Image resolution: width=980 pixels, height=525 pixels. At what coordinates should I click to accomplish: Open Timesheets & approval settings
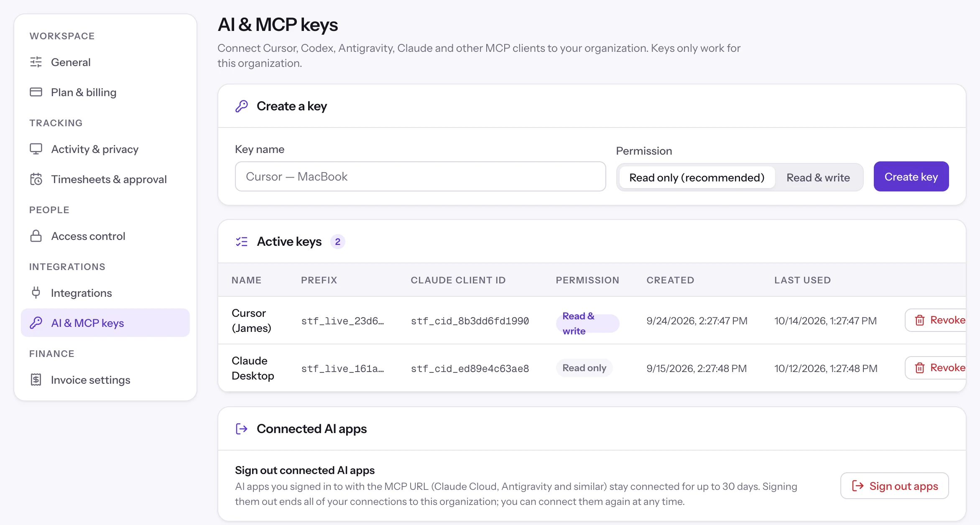pos(105,179)
